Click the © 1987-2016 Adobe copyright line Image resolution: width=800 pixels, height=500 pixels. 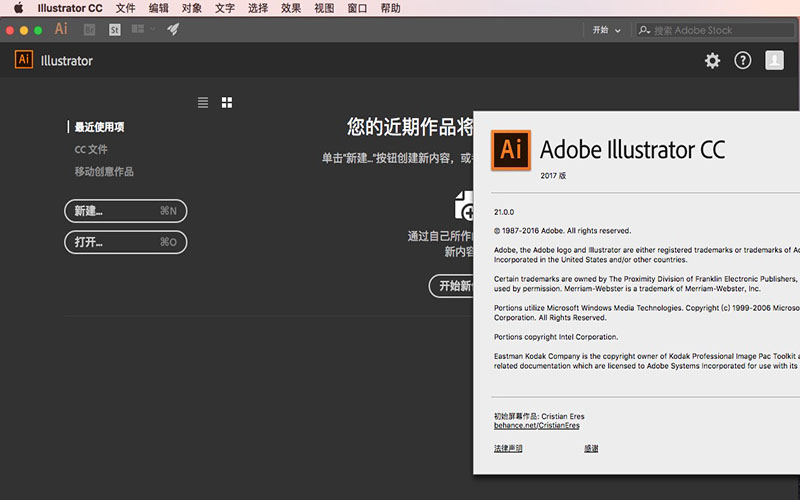[562, 231]
